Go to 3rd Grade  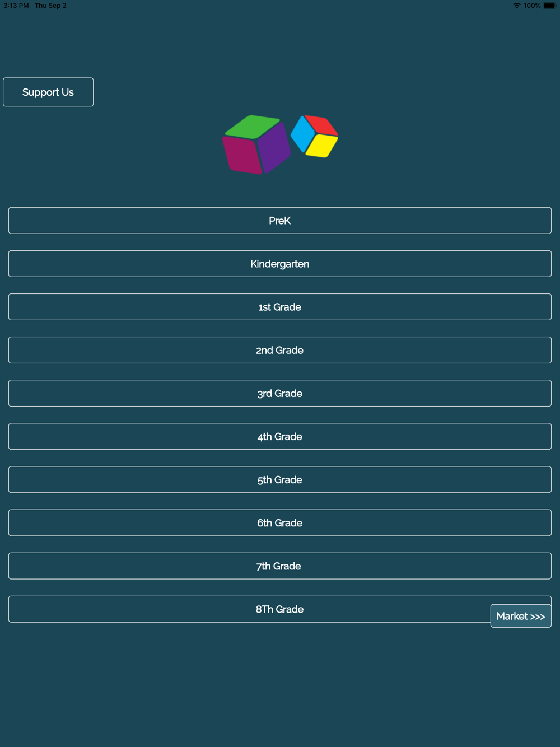pos(280,393)
